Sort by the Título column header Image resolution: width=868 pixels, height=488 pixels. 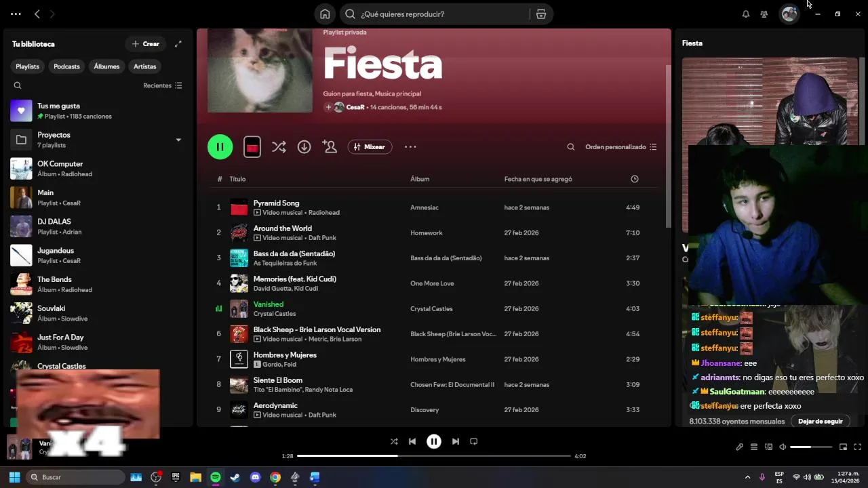click(237, 179)
